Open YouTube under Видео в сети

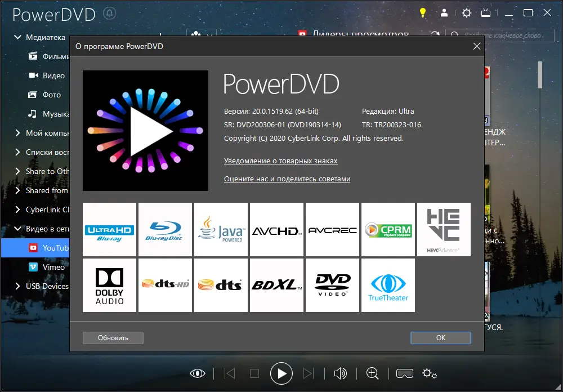click(48, 248)
